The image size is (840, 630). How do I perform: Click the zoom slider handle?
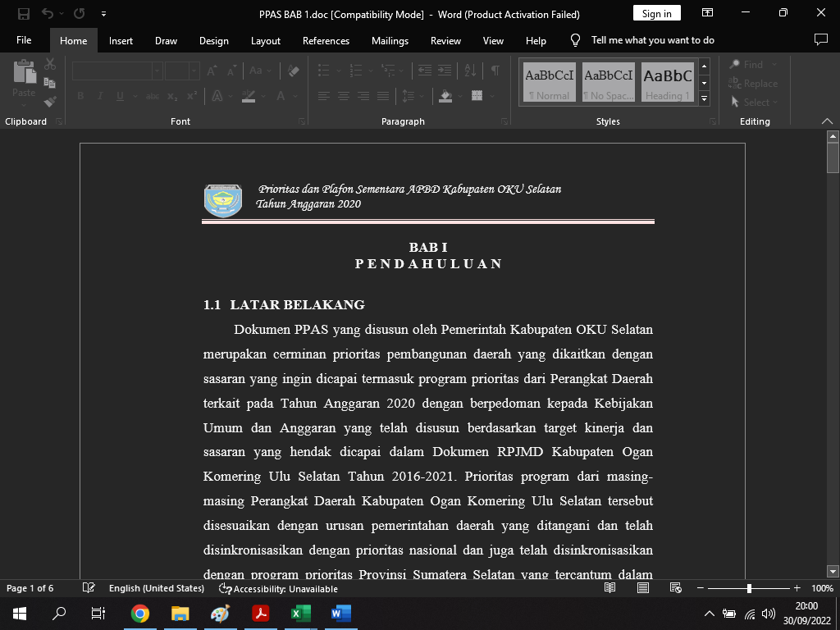[x=749, y=588]
